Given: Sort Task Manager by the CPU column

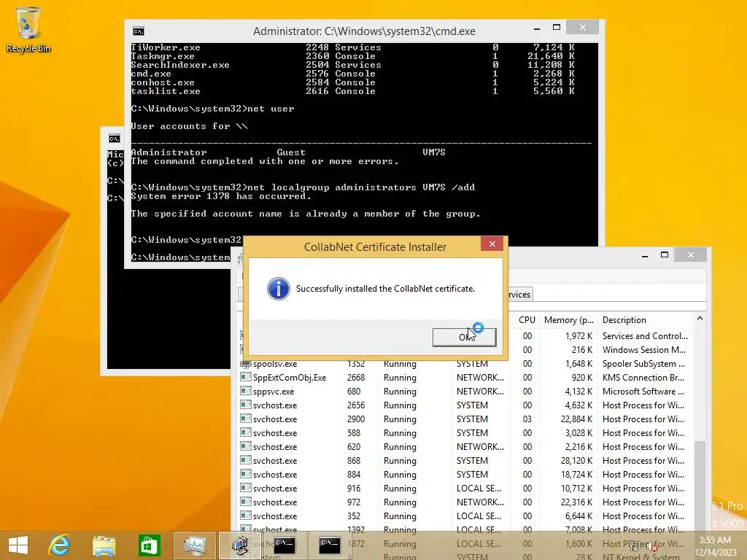Looking at the screenshot, I should (527, 320).
